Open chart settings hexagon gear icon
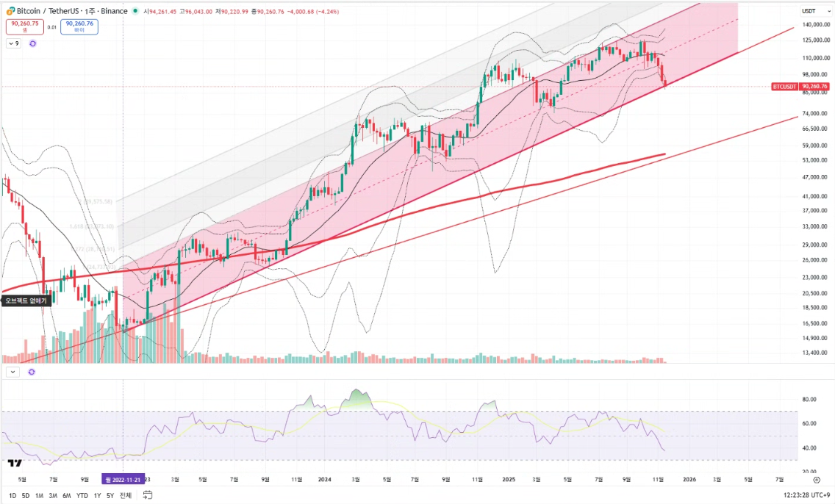Screen dimensions: 835x504 click(x=817, y=480)
